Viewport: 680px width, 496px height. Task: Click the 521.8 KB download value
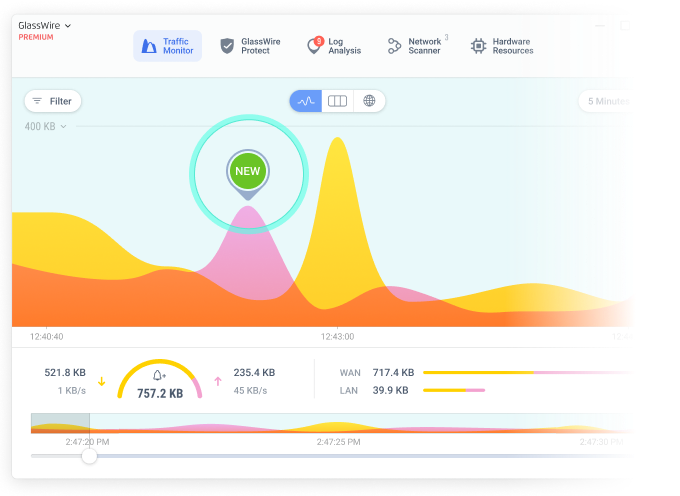(x=65, y=372)
